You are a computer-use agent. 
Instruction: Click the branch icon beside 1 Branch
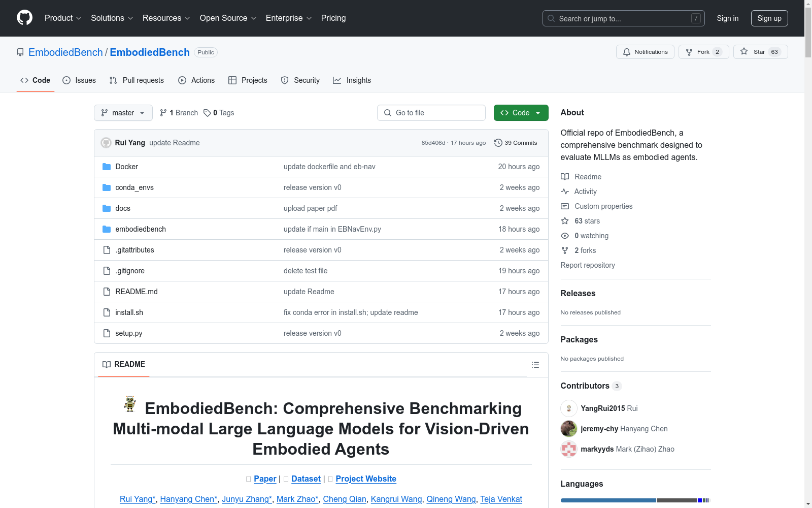[x=163, y=113]
